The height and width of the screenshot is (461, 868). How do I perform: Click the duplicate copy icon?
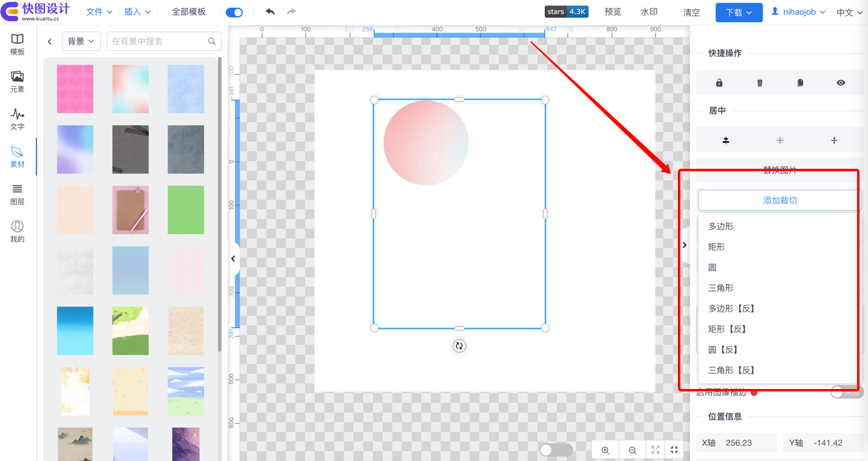click(x=800, y=83)
